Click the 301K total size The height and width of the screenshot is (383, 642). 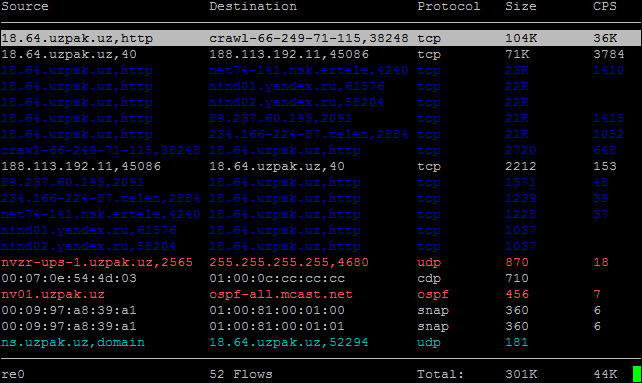[521, 374]
